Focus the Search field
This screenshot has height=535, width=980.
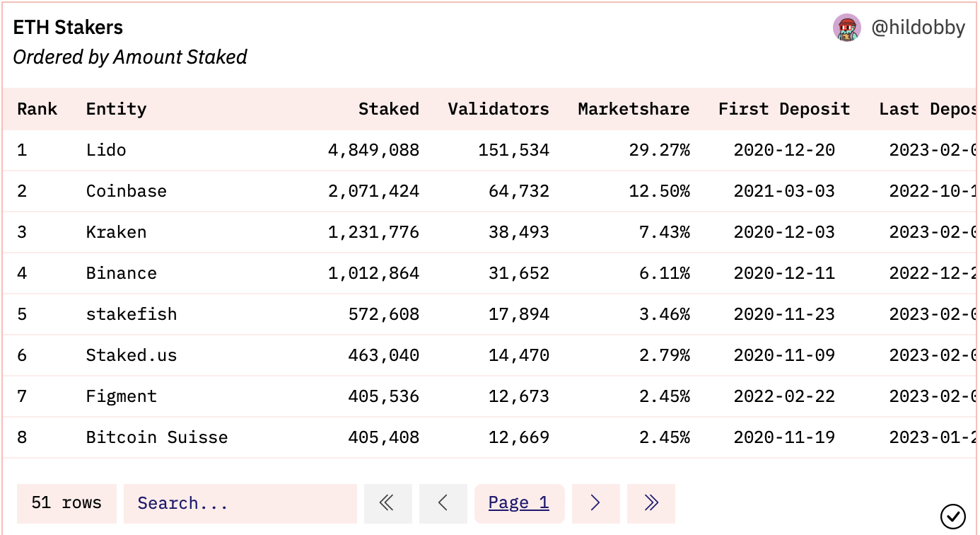(x=240, y=503)
